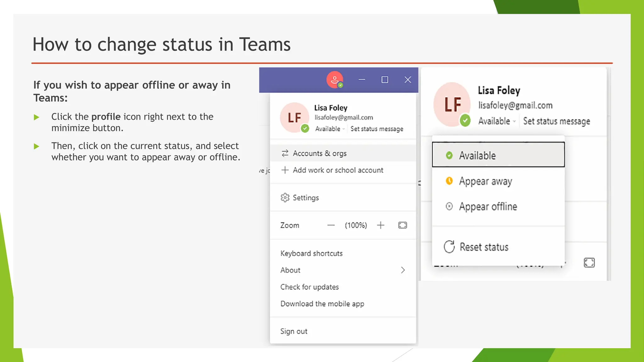Open Accounts & orgs
Image resolution: width=644 pixels, height=362 pixels.
[343, 153]
